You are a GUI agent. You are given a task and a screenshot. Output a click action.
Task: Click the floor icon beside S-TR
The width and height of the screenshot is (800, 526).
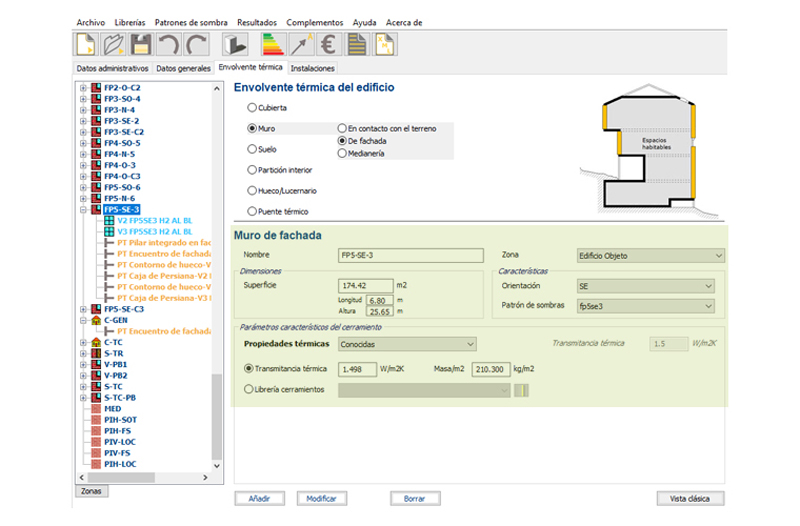96,354
